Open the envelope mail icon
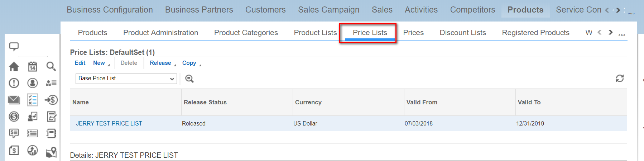Viewport: 644px width, 161px height. (x=14, y=100)
